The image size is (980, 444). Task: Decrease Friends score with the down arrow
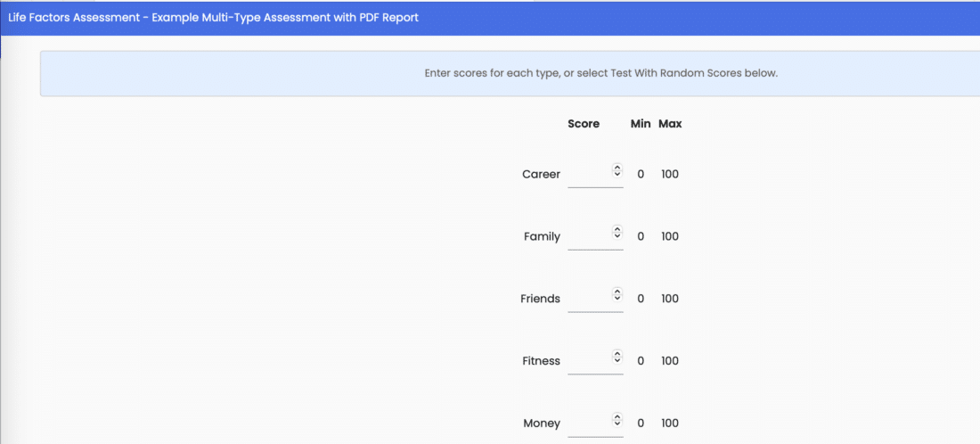pyautogui.click(x=617, y=298)
